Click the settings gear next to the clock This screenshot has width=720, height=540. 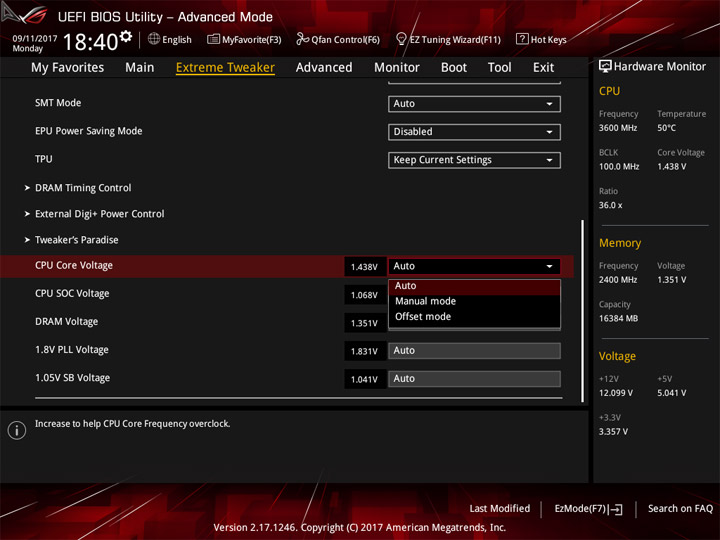126,36
